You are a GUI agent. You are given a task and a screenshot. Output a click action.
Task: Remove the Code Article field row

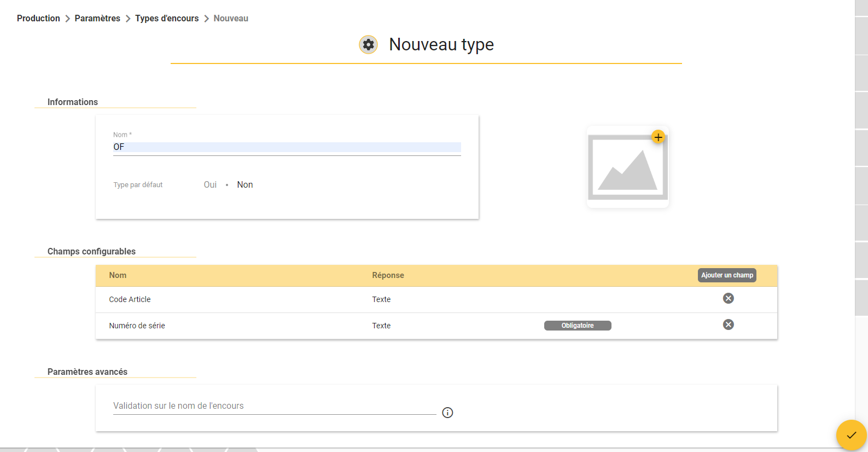click(x=728, y=298)
